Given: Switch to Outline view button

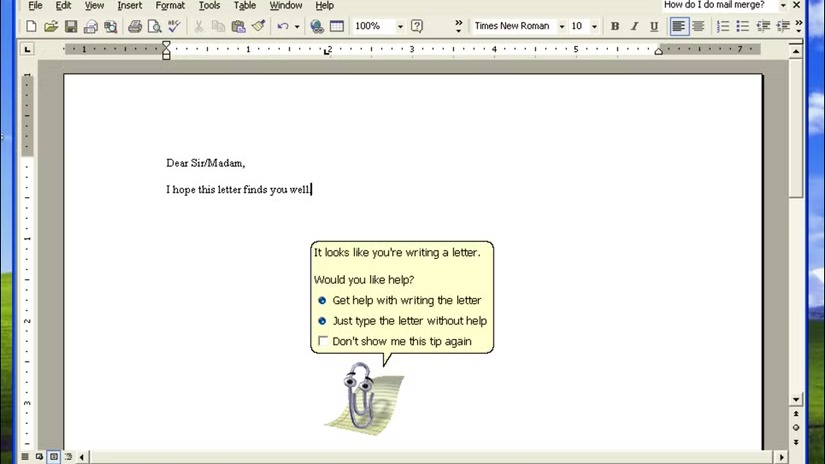Looking at the screenshot, I should pos(68,457).
